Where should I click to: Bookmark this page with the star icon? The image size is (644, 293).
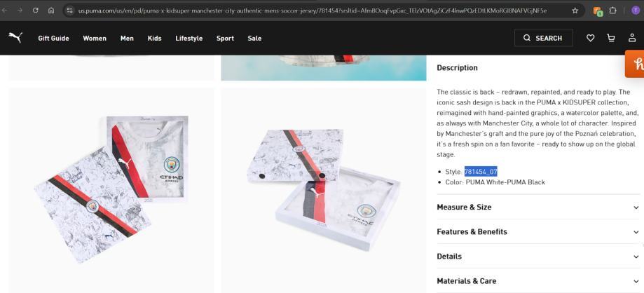pyautogui.click(x=575, y=11)
